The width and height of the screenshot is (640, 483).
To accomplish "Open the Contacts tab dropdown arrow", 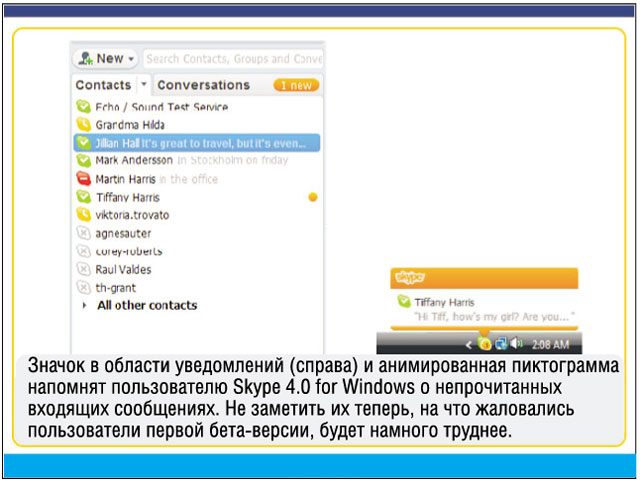I will tap(144, 84).
